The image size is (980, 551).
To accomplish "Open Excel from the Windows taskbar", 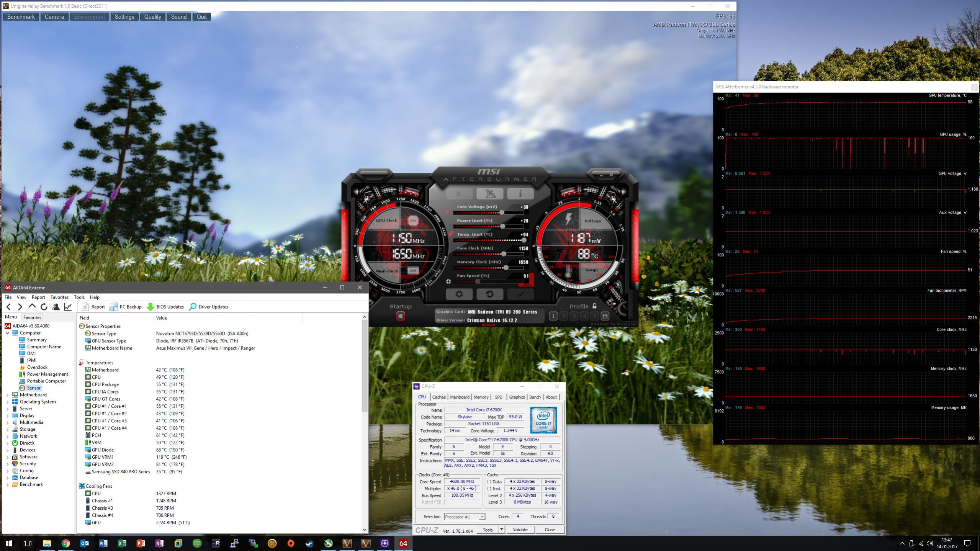I will pyautogui.click(x=122, y=543).
